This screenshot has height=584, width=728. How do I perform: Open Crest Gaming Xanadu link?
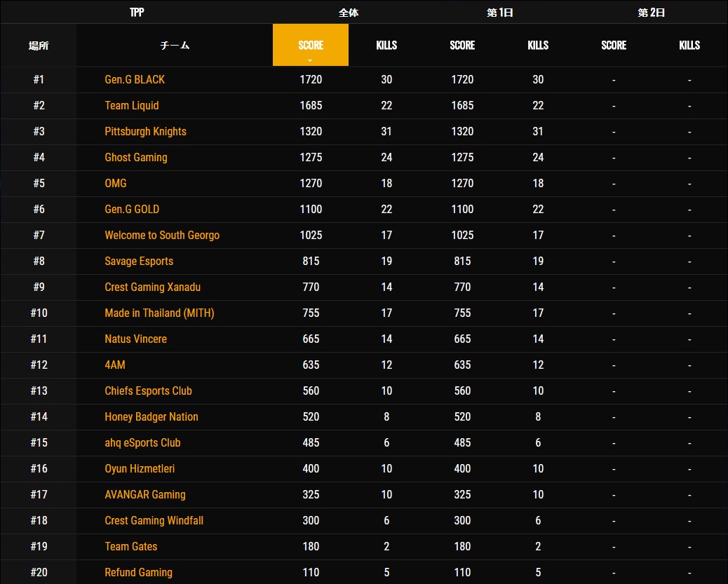coord(153,287)
